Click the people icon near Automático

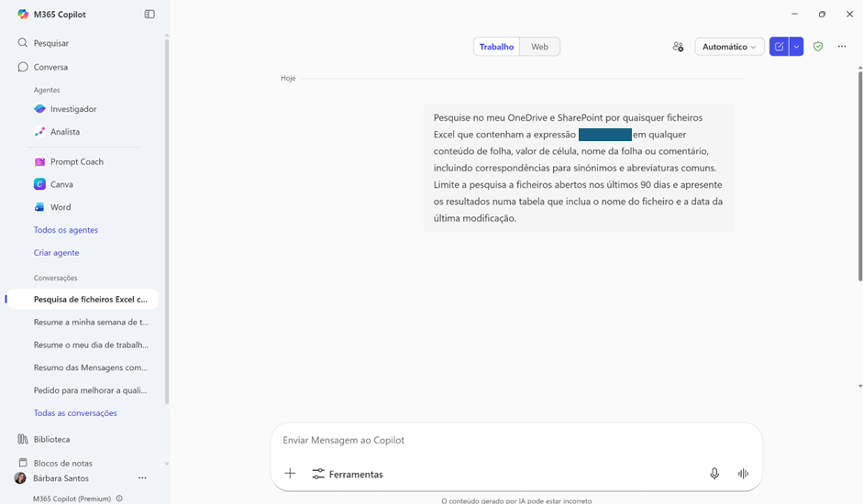pyautogui.click(x=678, y=47)
